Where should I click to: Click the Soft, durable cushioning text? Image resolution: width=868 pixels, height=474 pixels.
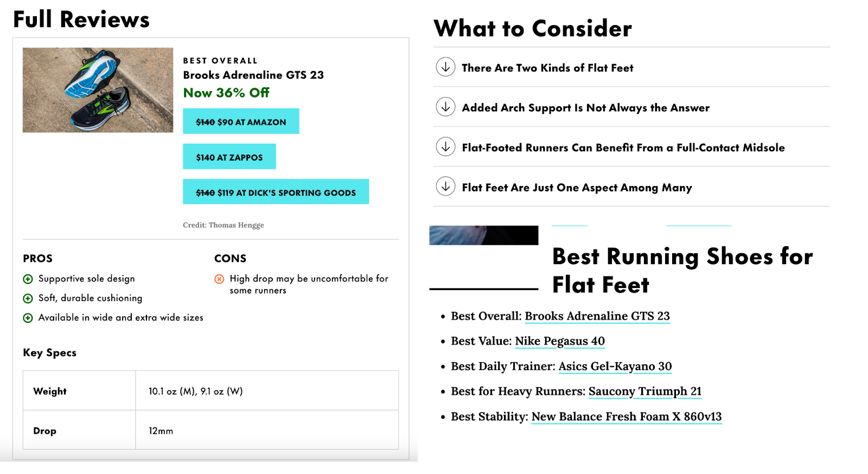click(90, 298)
